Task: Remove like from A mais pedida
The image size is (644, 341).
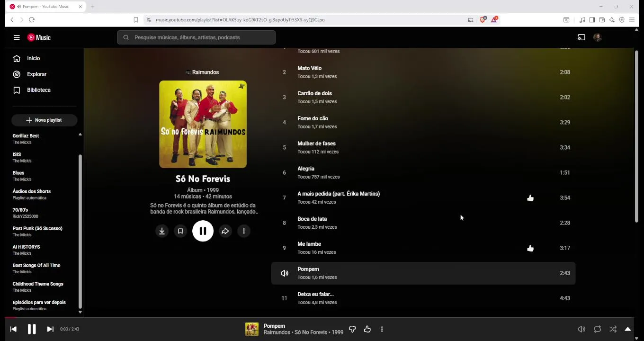Action: tap(530, 198)
